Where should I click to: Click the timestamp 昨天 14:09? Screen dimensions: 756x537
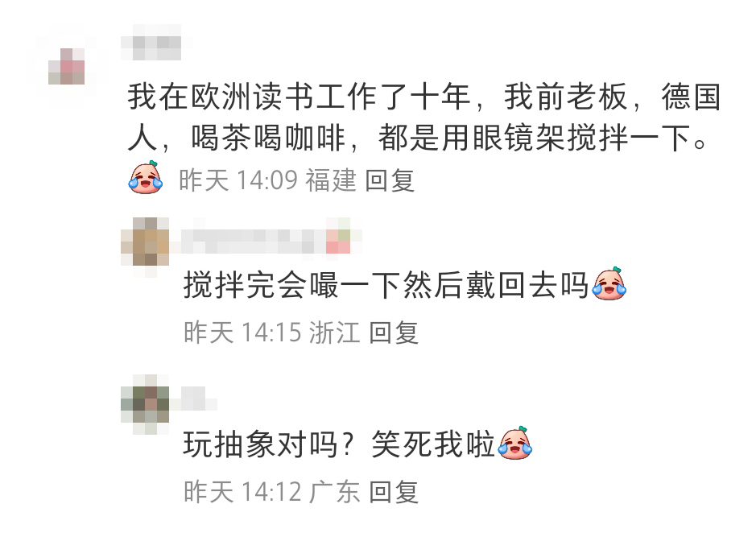[x=238, y=181]
